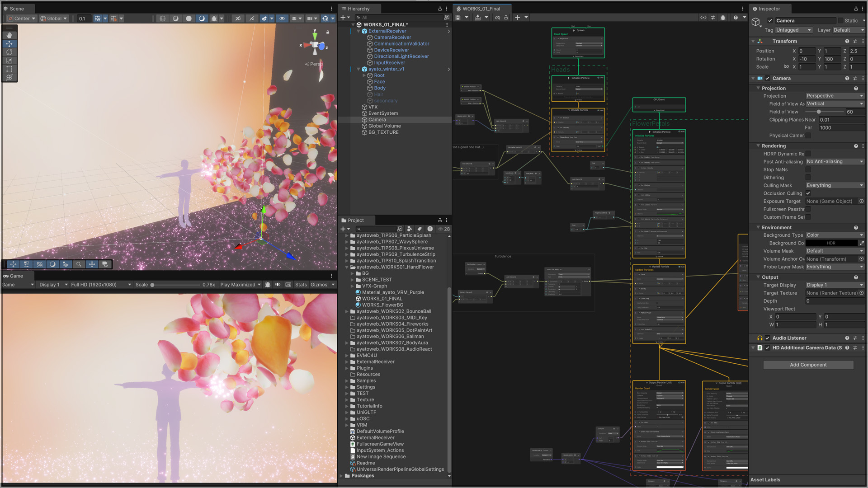Viewport: 868px width, 488px height.
Task: Enable the Static checkbox in Inspector
Action: click(x=840, y=21)
